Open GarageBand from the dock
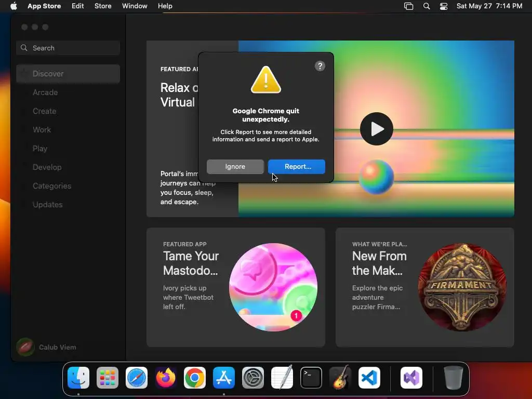Viewport: 532px width, 399px height. [340, 377]
